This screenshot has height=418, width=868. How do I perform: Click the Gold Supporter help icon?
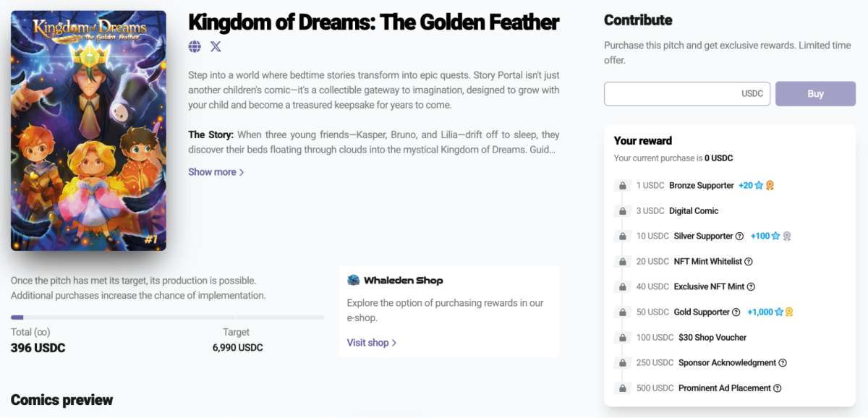(736, 312)
